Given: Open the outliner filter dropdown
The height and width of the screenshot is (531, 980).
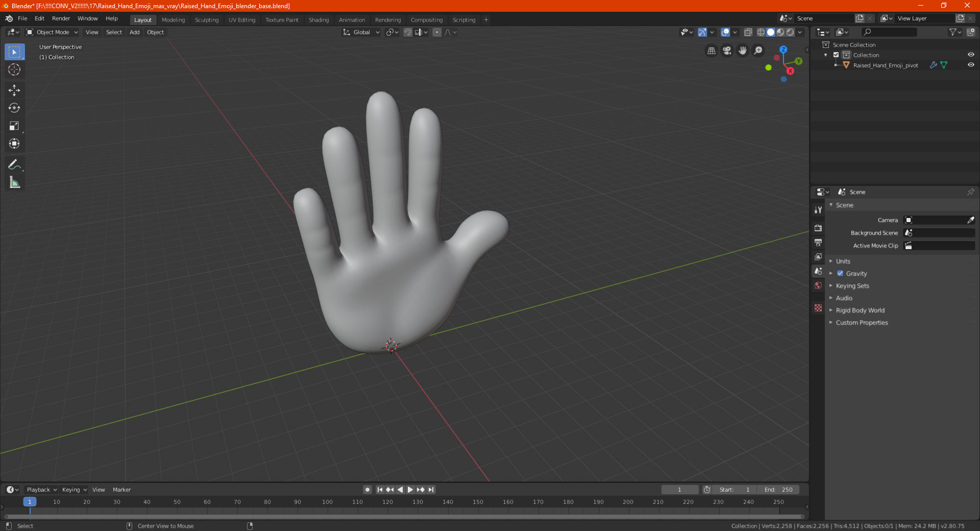Looking at the screenshot, I should [955, 32].
